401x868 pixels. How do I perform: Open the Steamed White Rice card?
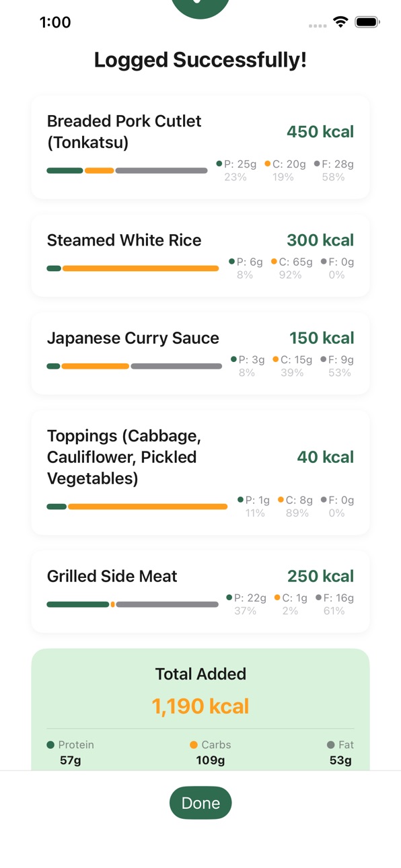[200, 256]
